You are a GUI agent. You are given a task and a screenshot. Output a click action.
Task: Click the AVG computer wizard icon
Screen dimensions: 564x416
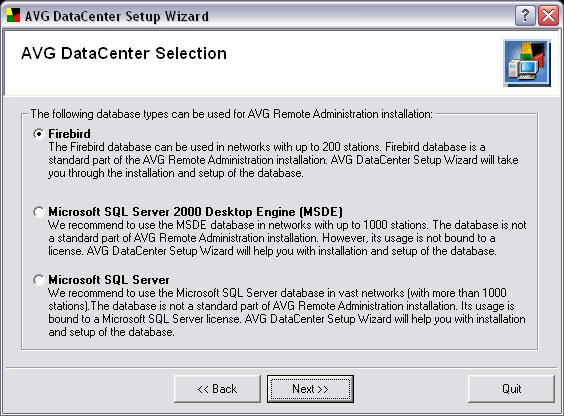click(x=527, y=63)
